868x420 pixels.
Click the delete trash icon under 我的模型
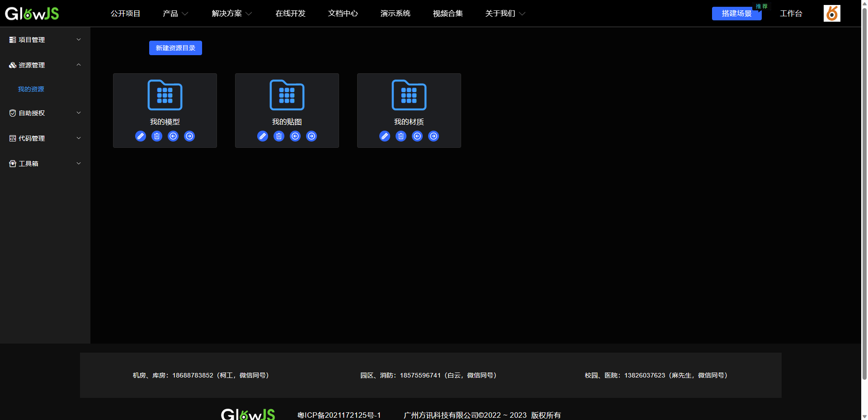click(157, 136)
